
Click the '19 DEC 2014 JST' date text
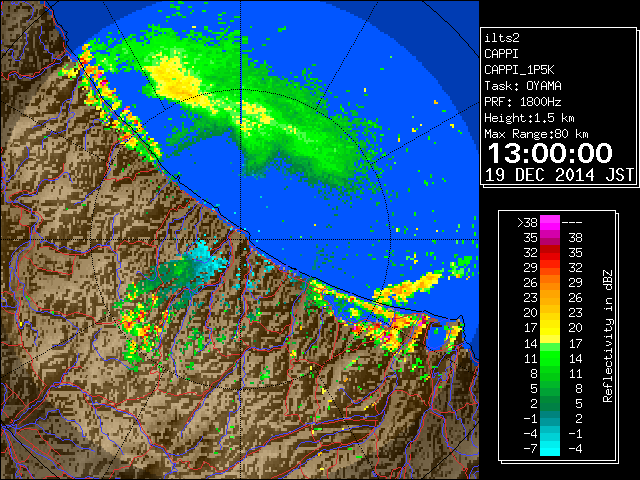pyautogui.click(x=559, y=175)
